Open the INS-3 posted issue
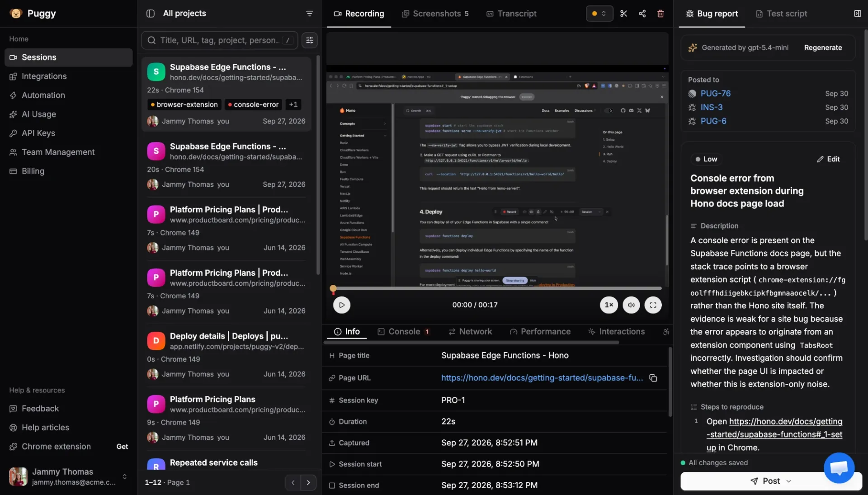 coord(712,108)
